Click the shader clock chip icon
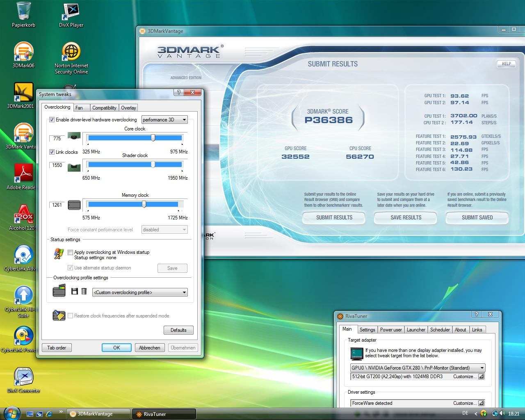The width and height of the screenshot is (525, 420). pyautogui.click(x=74, y=167)
